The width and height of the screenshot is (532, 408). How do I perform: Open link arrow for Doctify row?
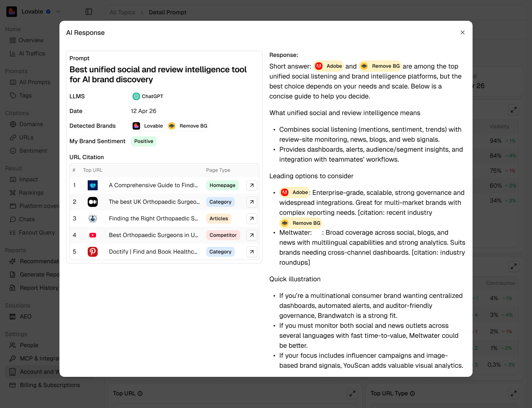[252, 252]
